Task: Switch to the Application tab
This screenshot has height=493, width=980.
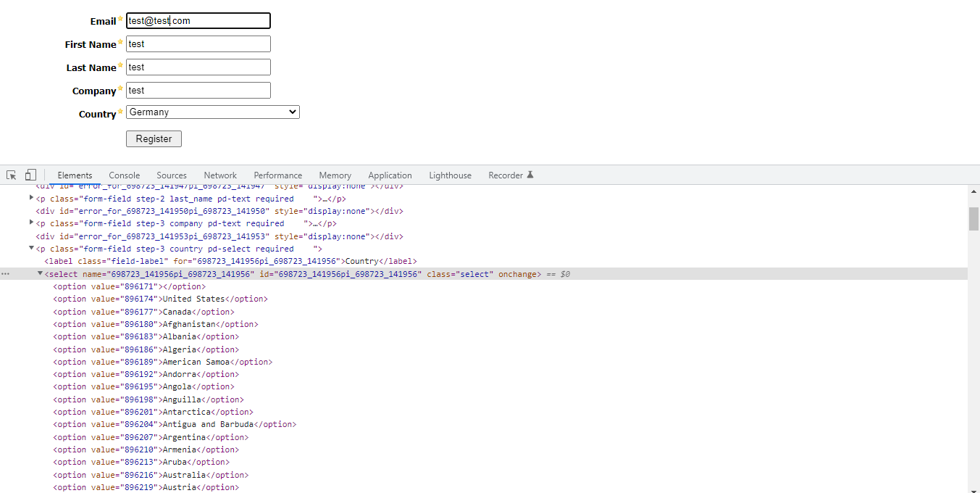Action: coord(390,175)
